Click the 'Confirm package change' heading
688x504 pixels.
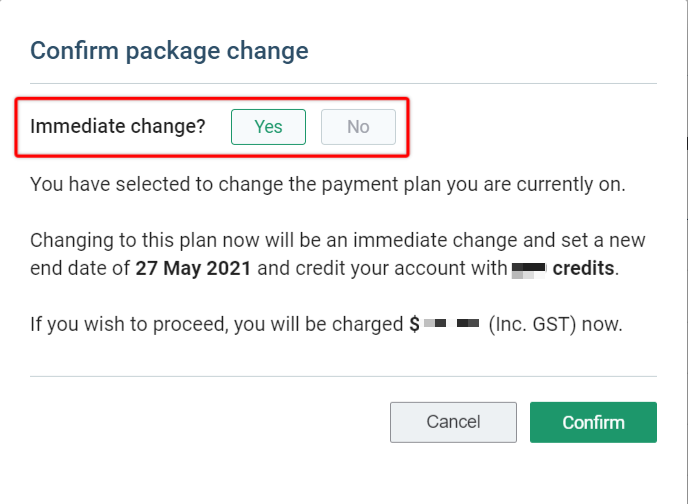tap(169, 50)
